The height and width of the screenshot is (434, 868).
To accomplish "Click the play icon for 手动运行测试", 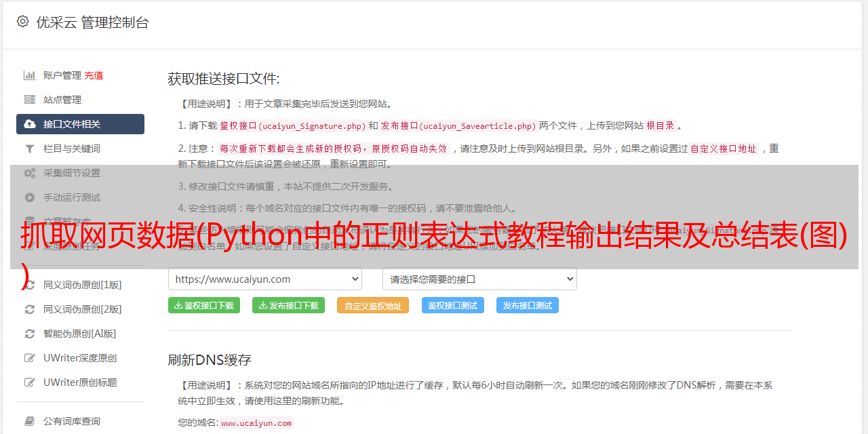I will pyautogui.click(x=30, y=197).
